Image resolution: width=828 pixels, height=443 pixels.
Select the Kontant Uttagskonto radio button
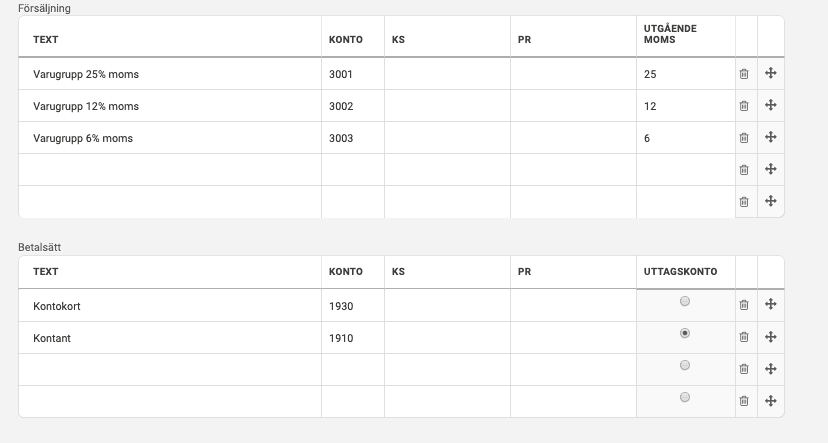685,333
